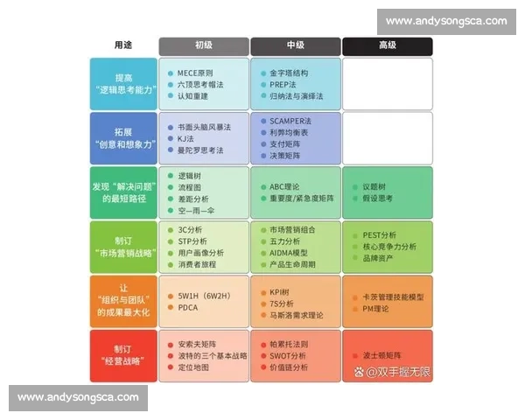The image size is (525, 420).
Task: Click the blue 提高"逻辑思考能力" row label
Action: pyautogui.click(x=123, y=84)
